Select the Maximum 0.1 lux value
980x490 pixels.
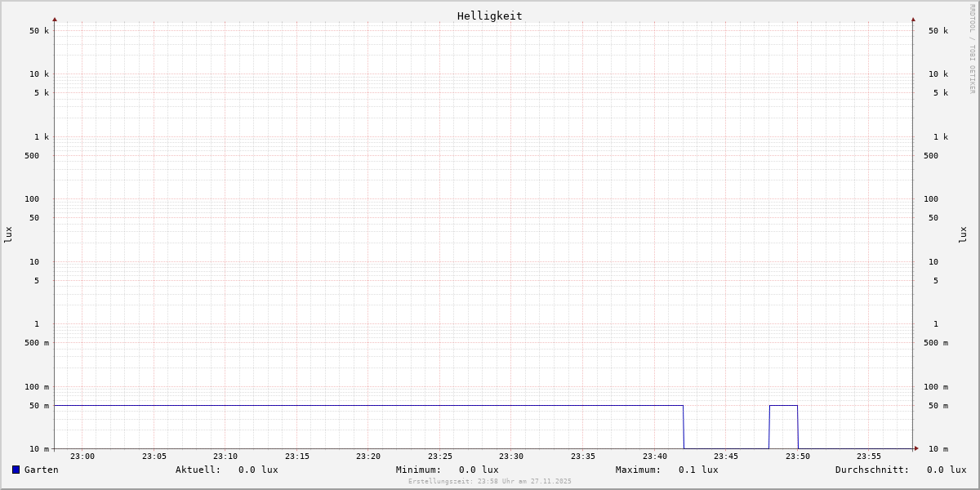pos(698,470)
